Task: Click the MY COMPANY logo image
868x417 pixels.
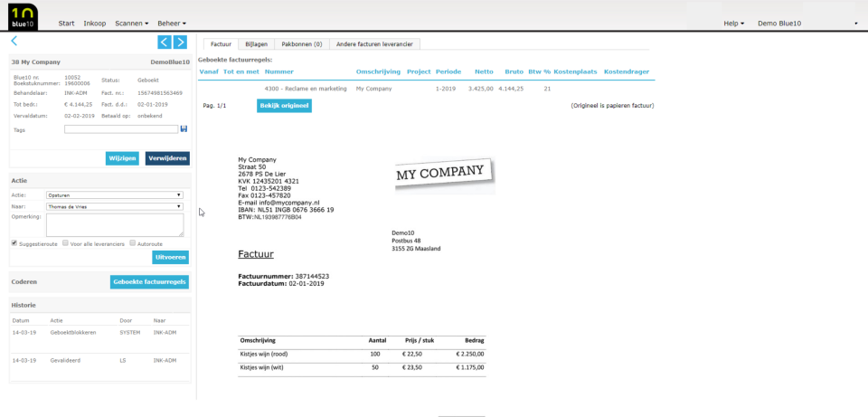Action: coord(445,175)
